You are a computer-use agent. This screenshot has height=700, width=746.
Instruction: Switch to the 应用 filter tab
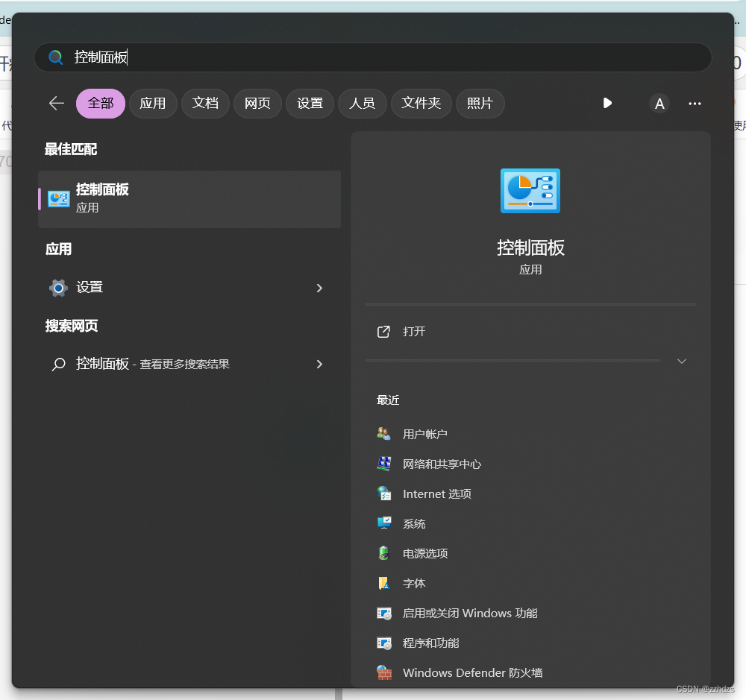[153, 103]
